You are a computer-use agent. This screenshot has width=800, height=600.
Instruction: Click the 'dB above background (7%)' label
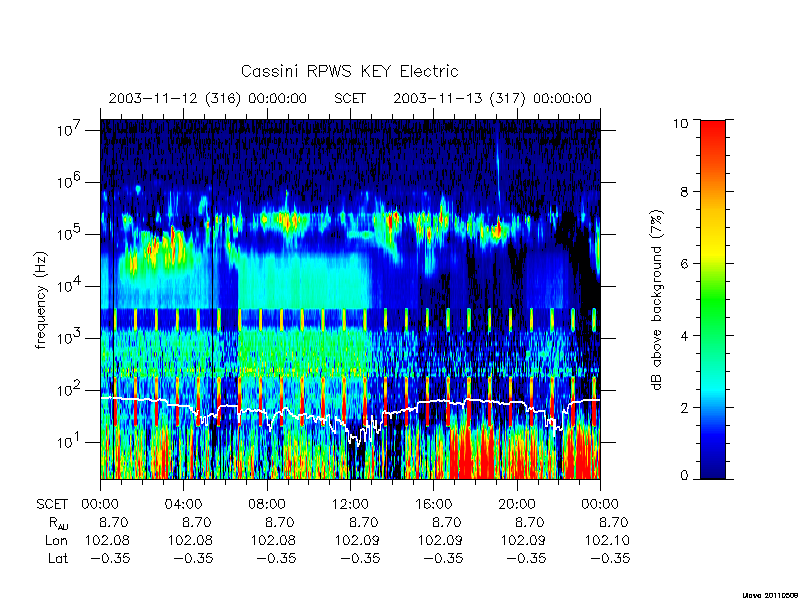[x=658, y=301]
